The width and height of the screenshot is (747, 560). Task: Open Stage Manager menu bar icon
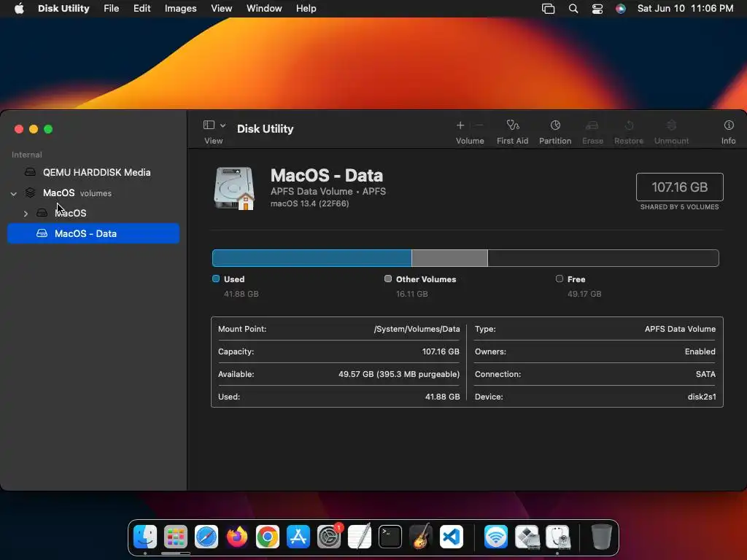pyautogui.click(x=549, y=9)
